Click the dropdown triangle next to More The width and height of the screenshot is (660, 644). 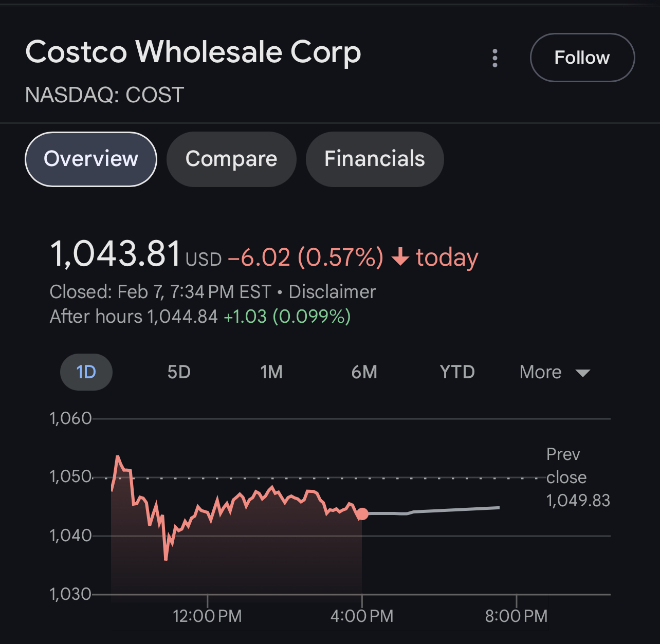click(x=583, y=373)
